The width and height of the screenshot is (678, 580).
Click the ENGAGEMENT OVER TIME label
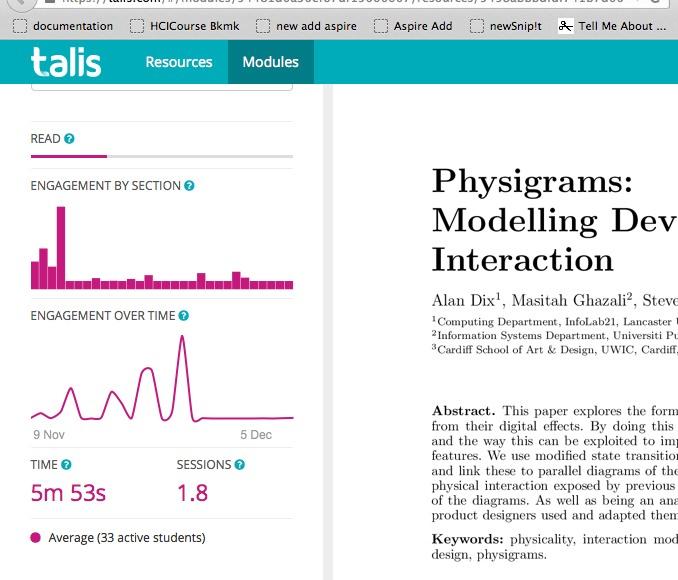(x=103, y=316)
